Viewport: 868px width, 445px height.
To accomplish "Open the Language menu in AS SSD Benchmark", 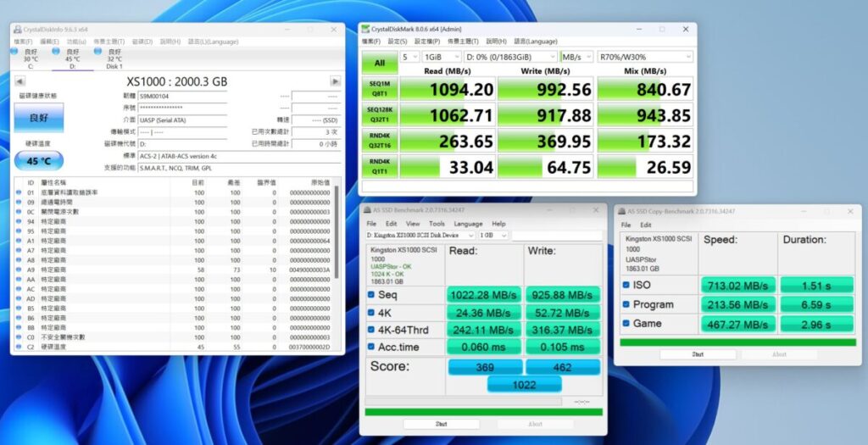I will tap(468, 224).
